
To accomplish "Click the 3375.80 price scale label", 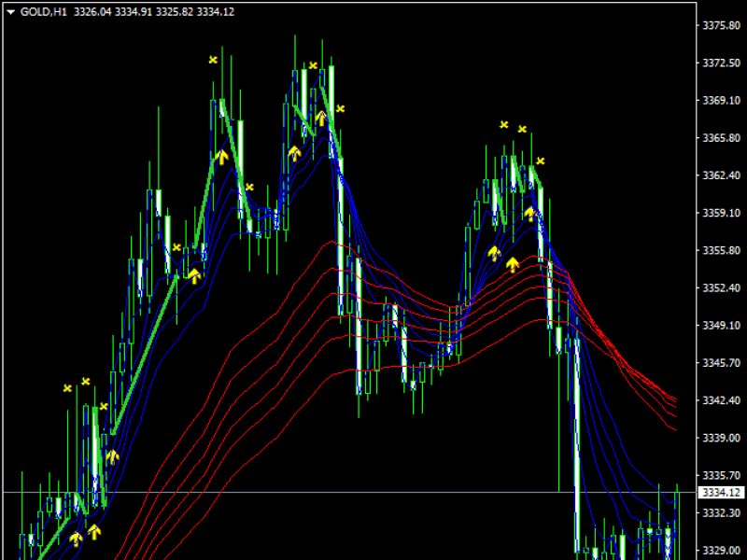I will [720, 26].
